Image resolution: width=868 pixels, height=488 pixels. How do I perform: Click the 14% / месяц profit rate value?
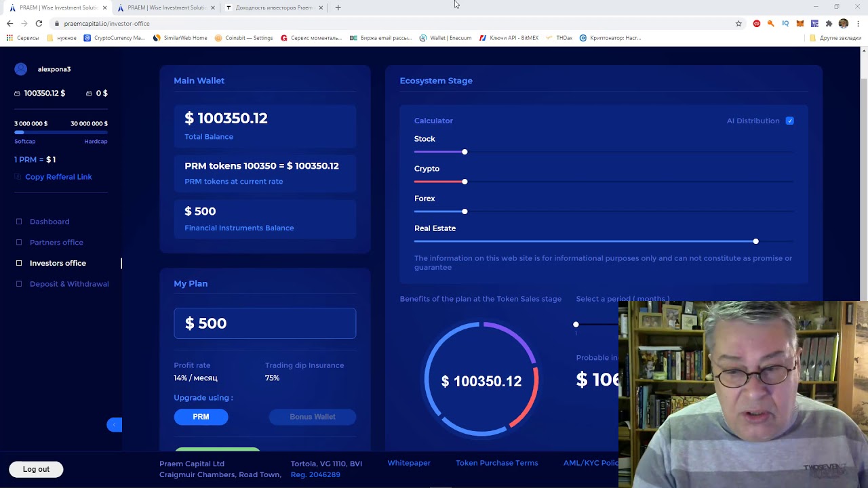[195, 378]
